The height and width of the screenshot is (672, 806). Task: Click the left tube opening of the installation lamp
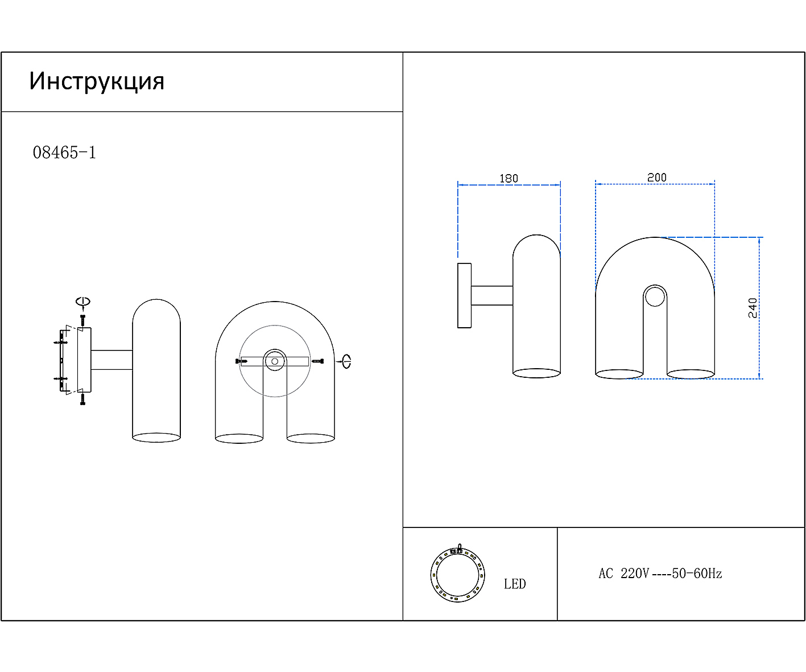[239, 438]
